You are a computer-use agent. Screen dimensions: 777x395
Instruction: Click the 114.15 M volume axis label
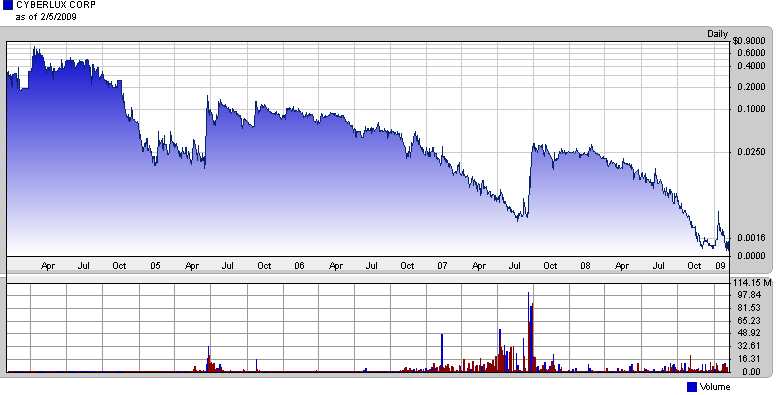pyautogui.click(x=752, y=283)
